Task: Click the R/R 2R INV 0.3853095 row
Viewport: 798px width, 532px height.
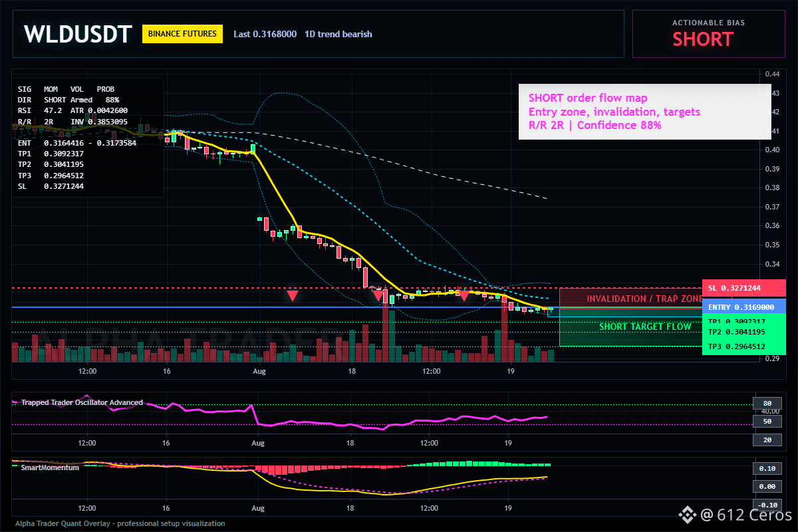Action: coord(72,122)
